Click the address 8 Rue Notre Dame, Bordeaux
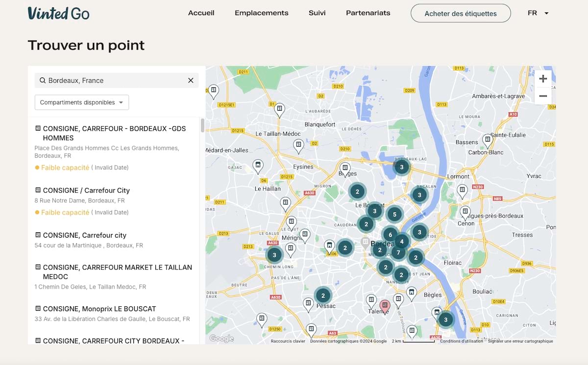 79,200
